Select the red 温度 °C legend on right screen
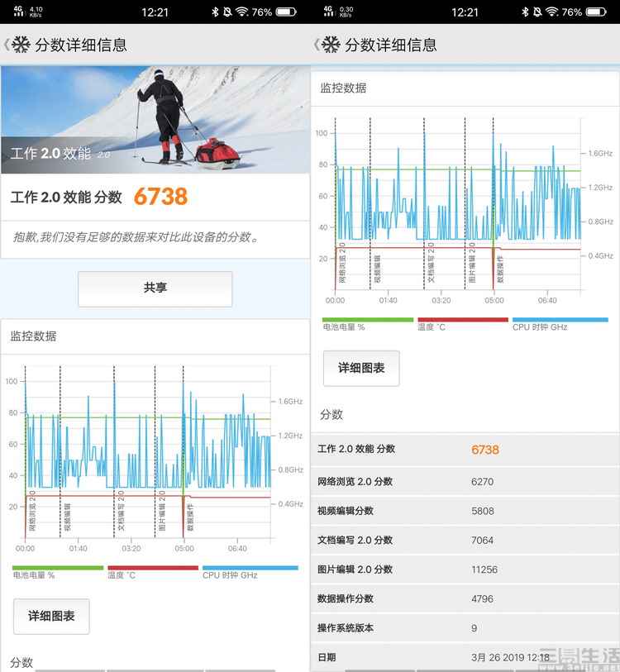 (x=462, y=323)
